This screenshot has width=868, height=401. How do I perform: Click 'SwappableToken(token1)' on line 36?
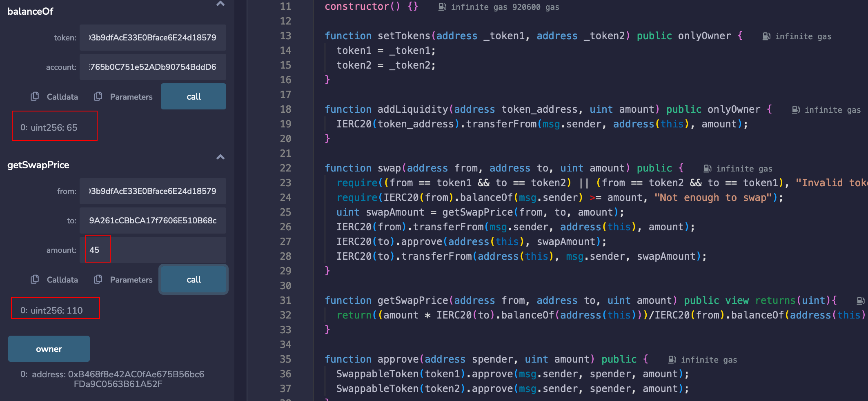401,374
